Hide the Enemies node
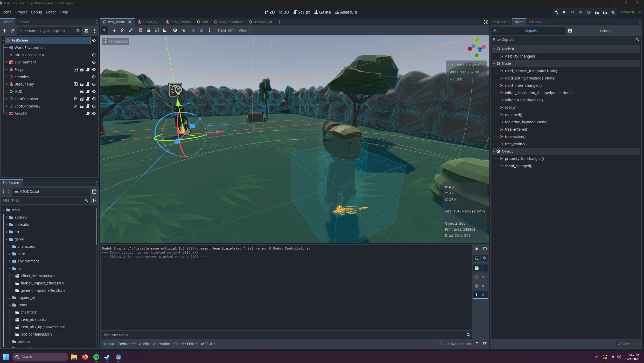644x363 pixels. 94,77
